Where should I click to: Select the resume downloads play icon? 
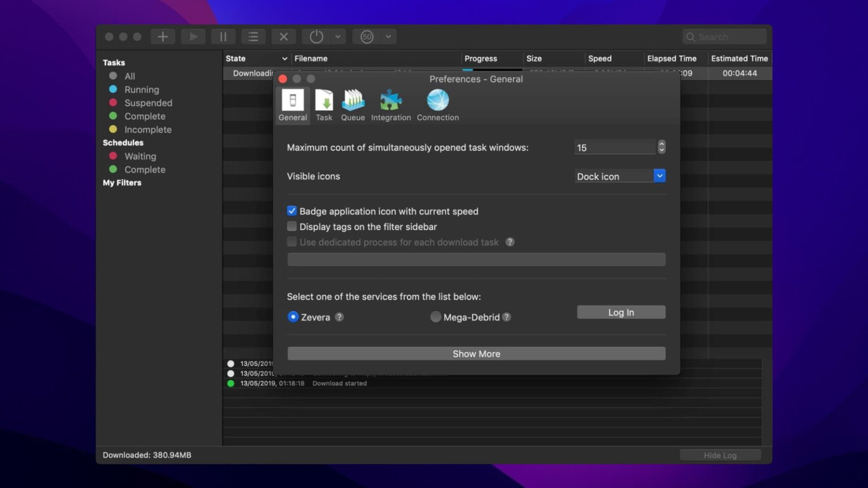click(193, 36)
